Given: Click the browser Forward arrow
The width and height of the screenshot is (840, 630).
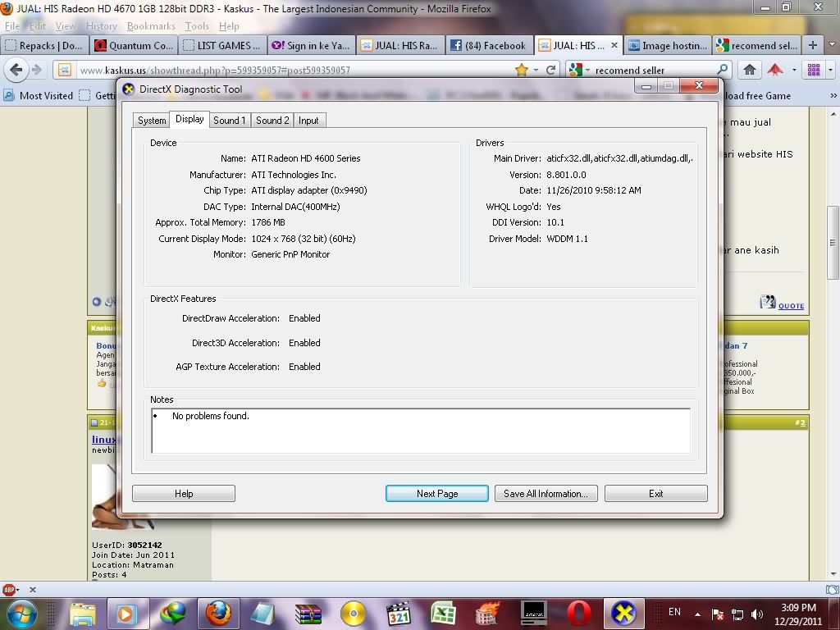Looking at the screenshot, I should pos(36,70).
